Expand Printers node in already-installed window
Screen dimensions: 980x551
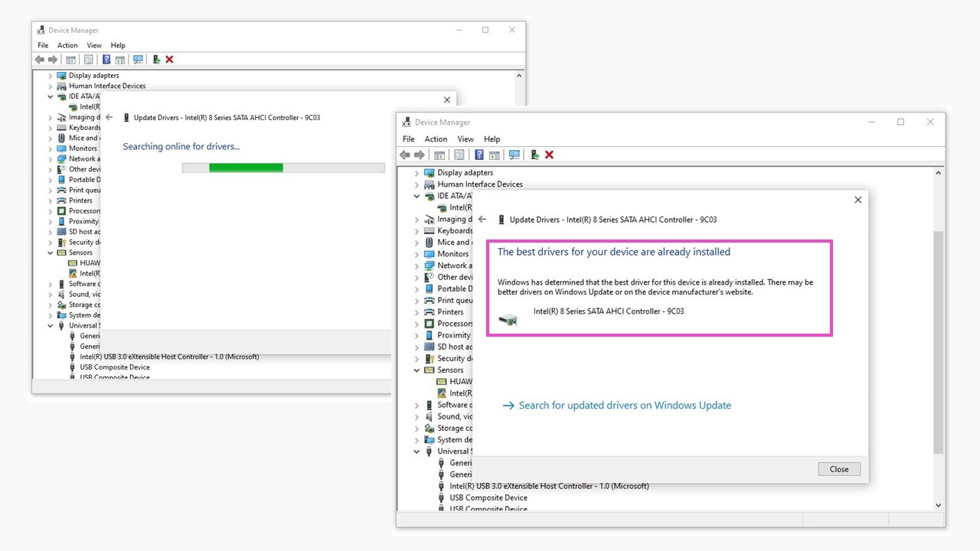click(417, 312)
